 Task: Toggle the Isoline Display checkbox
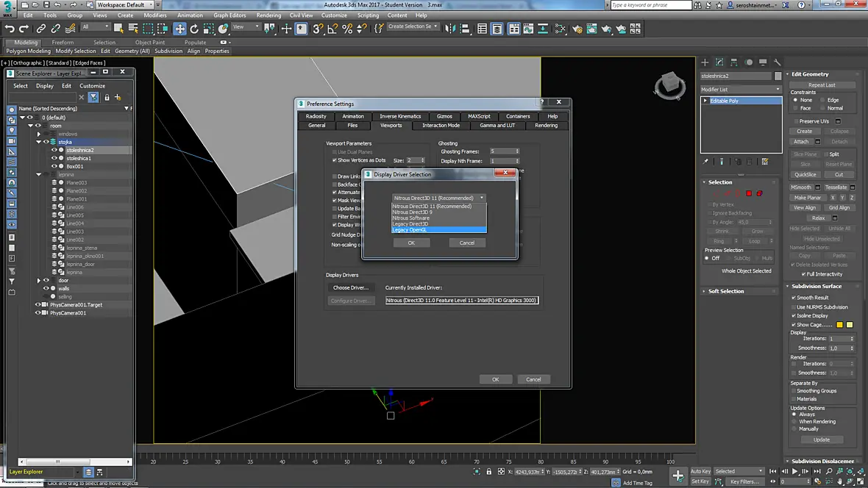794,316
